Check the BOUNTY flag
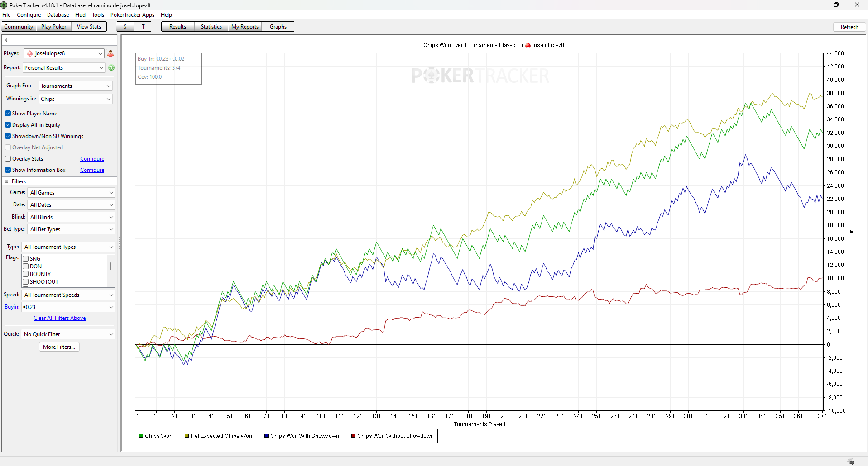The height and width of the screenshot is (466, 868). click(x=26, y=274)
